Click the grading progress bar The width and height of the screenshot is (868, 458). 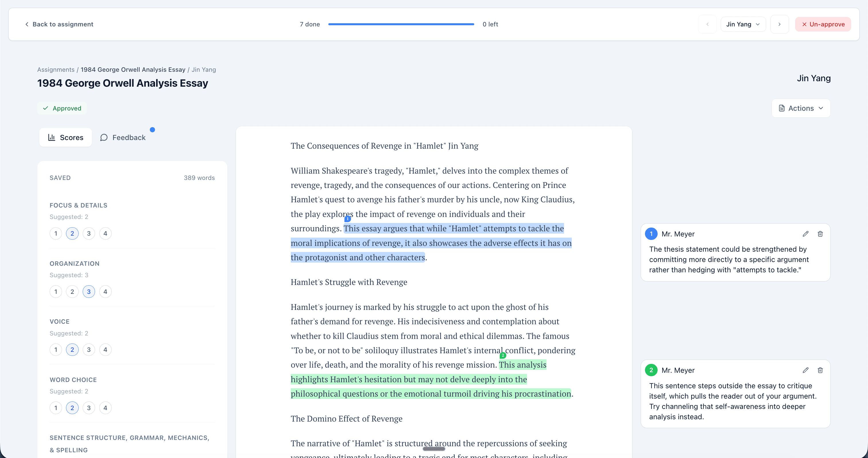(401, 24)
